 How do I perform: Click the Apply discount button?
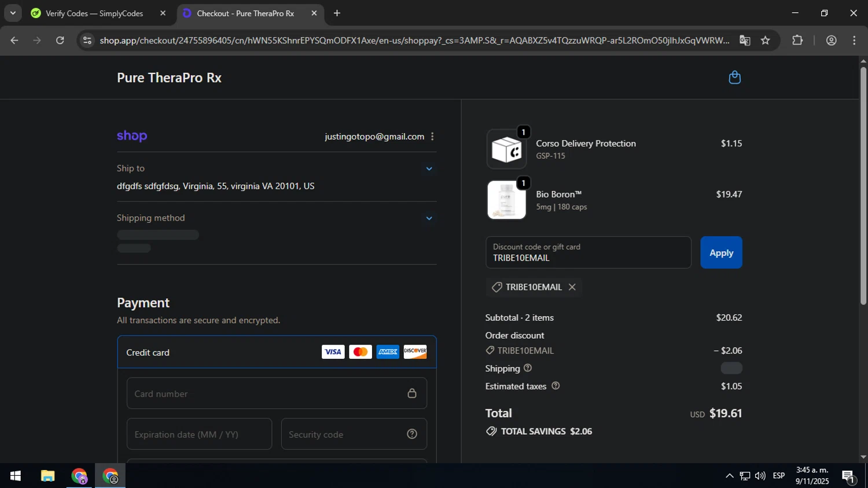tap(721, 252)
